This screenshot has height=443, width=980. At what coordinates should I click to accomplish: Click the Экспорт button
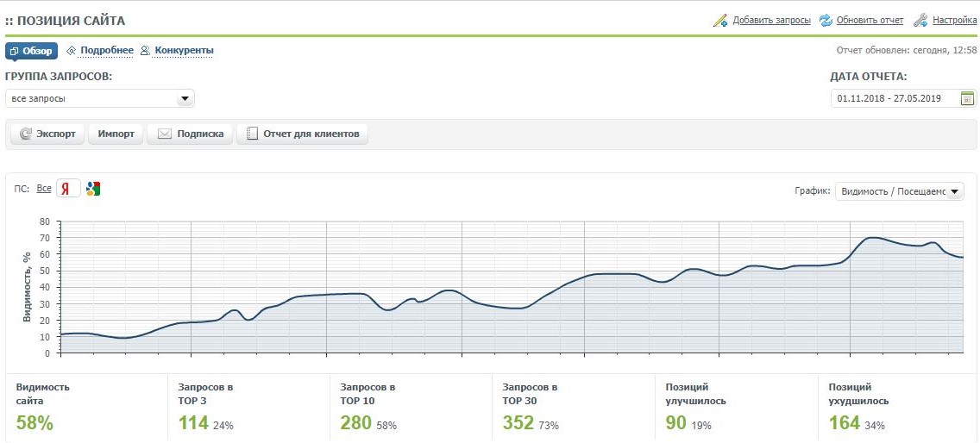(47, 134)
